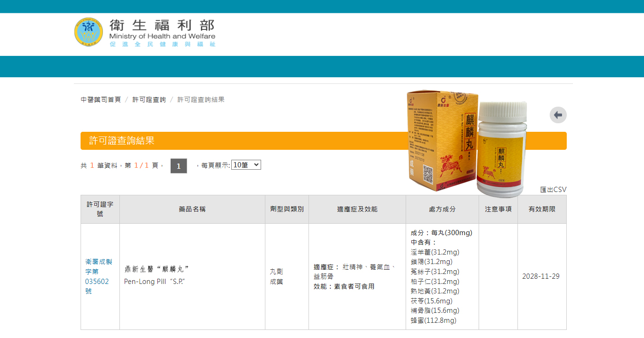Click the 許可證查詢結果 breadcrumb entry
644x338 pixels.
click(x=200, y=99)
